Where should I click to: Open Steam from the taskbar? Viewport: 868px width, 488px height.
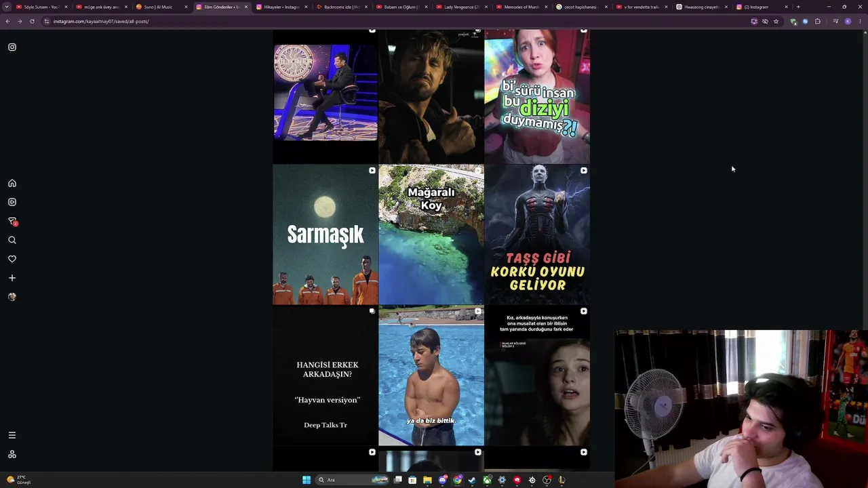[472, 480]
